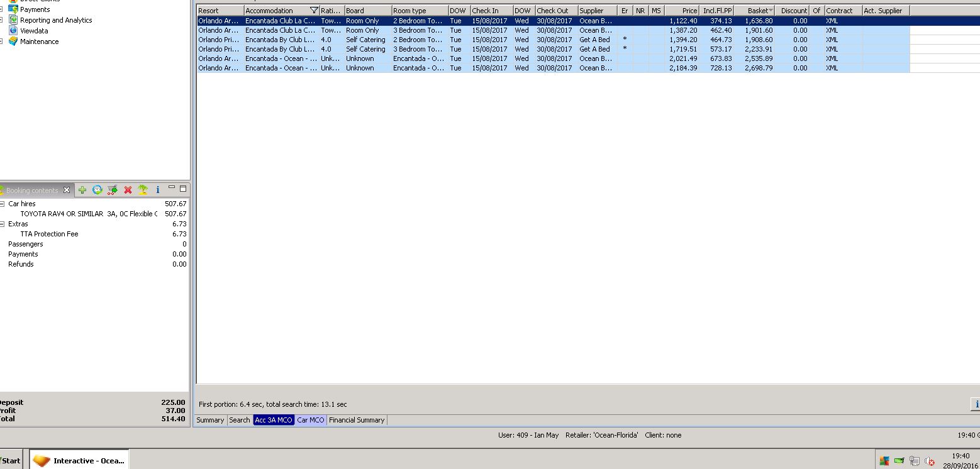Sort by the Board column header
Image resolution: width=980 pixels, height=469 pixels.
coord(368,11)
